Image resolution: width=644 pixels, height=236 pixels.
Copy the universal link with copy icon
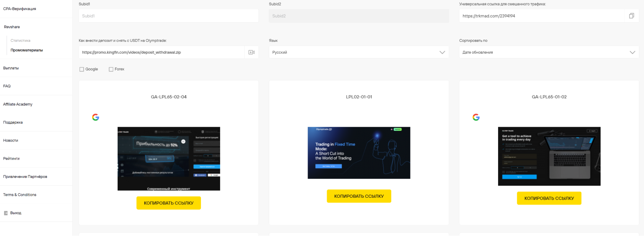tap(631, 16)
